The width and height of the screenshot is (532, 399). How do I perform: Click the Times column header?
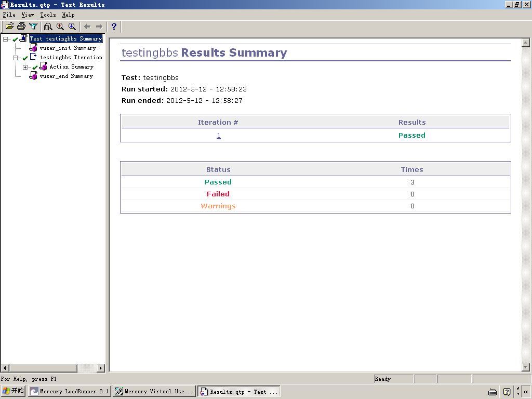click(412, 170)
